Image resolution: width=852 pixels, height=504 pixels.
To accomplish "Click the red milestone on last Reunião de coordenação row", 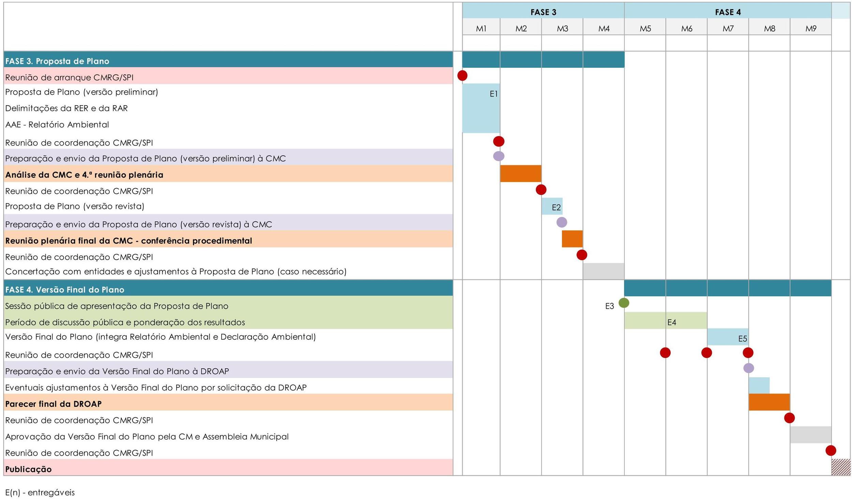I will coord(831,450).
